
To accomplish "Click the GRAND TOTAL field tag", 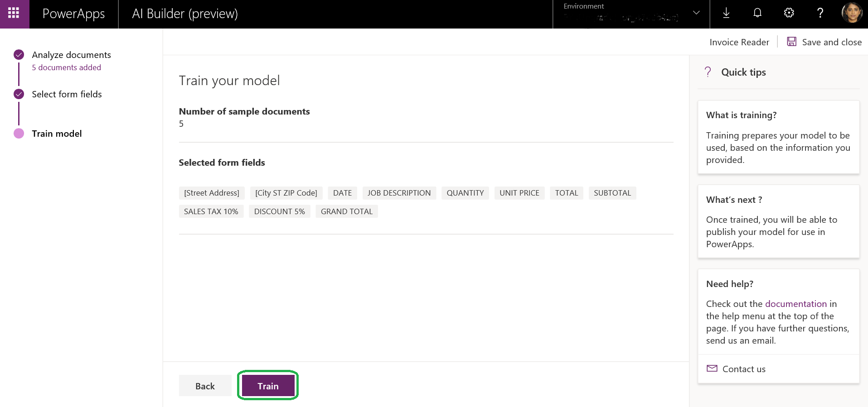I will tap(346, 211).
